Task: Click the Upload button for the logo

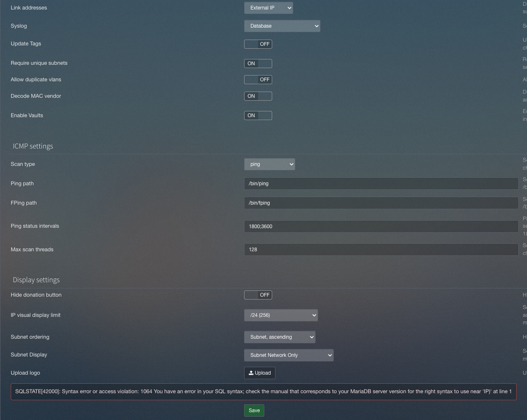Action: coord(259,373)
